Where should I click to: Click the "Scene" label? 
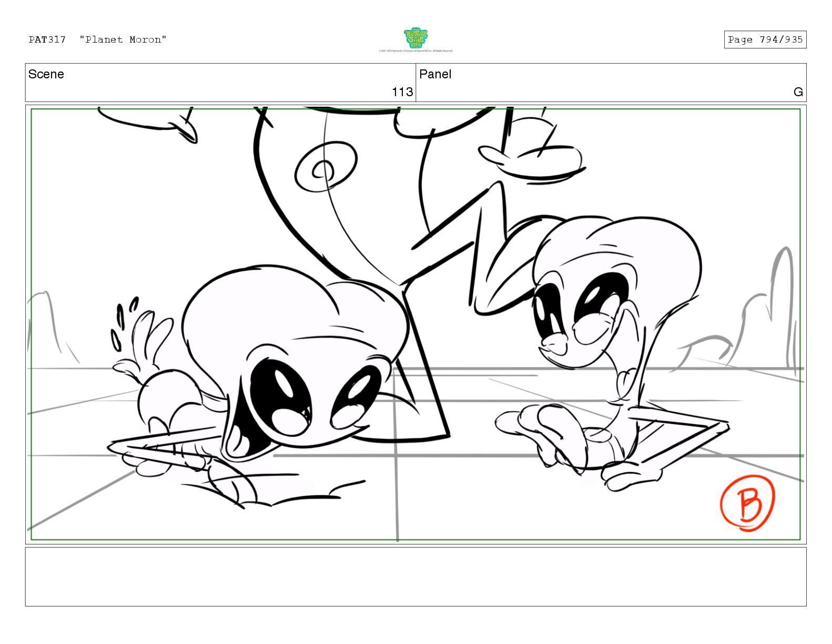pos(46,74)
